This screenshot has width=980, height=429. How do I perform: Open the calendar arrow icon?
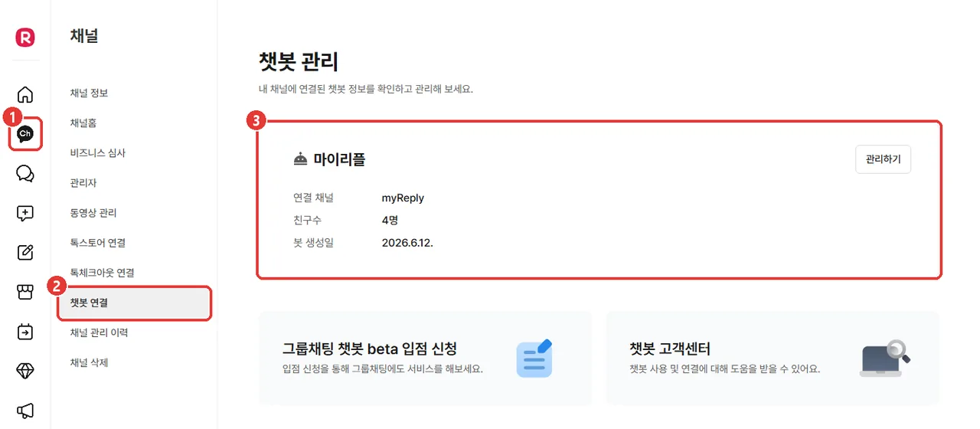coord(25,332)
